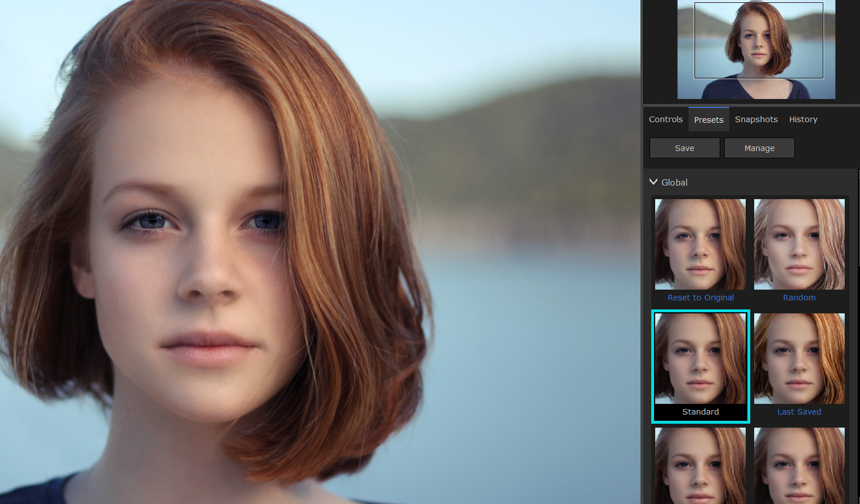Apply the Last Saved preset
The image size is (860, 504).
(x=799, y=358)
